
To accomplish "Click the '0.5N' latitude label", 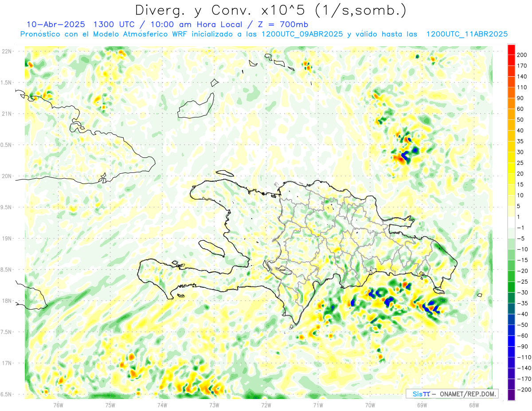I will [x=6, y=145].
